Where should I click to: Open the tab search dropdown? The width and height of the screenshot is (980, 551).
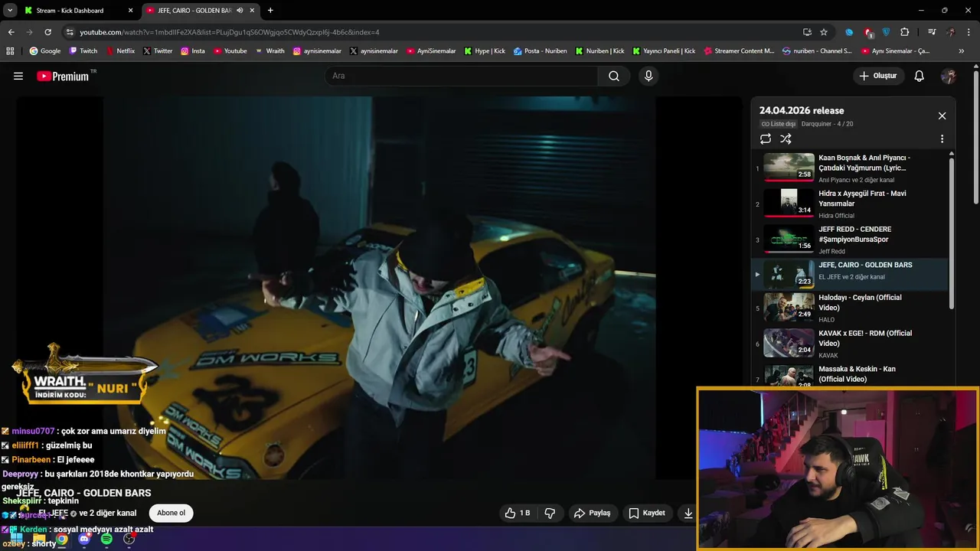coord(10,10)
